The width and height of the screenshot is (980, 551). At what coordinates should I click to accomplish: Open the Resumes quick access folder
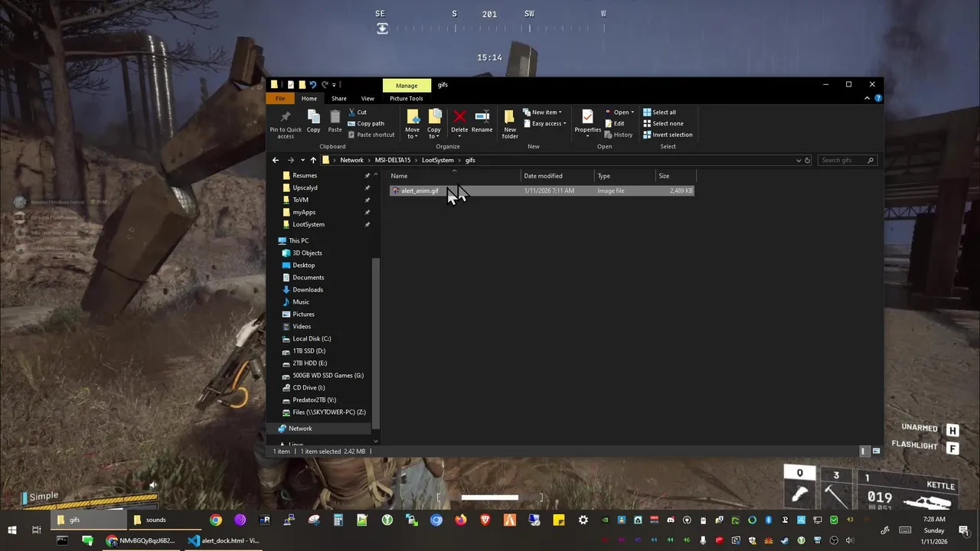[305, 175]
